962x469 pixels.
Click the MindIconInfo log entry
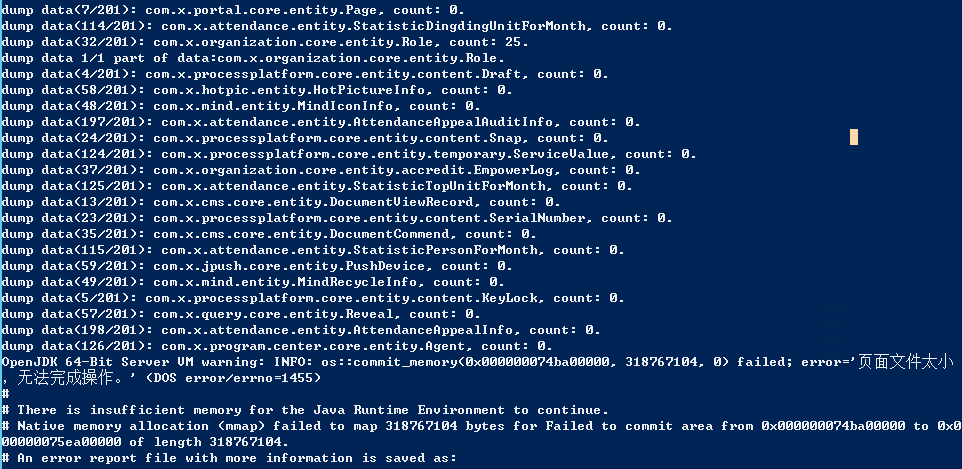point(241,105)
